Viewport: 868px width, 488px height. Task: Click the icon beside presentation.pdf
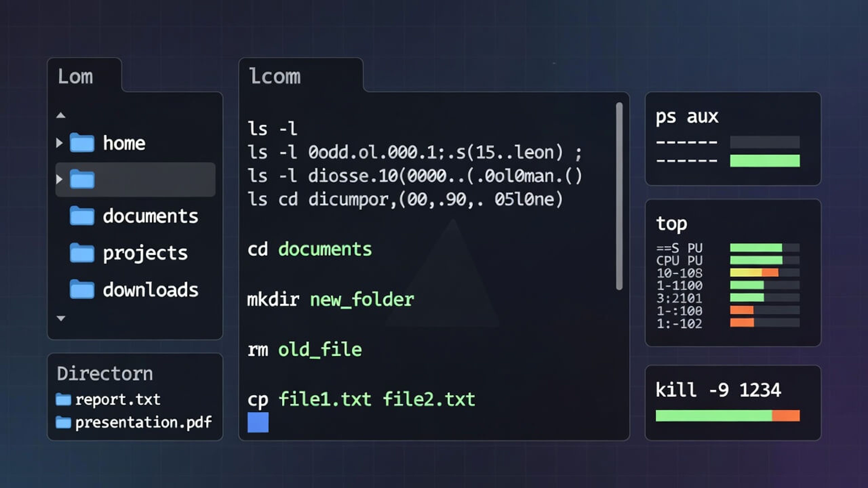tap(63, 422)
